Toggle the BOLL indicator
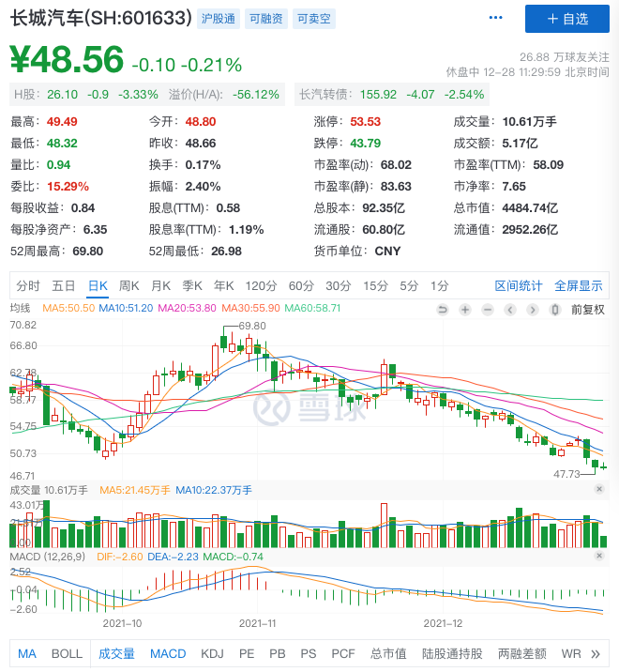The image size is (619, 672). 67,654
